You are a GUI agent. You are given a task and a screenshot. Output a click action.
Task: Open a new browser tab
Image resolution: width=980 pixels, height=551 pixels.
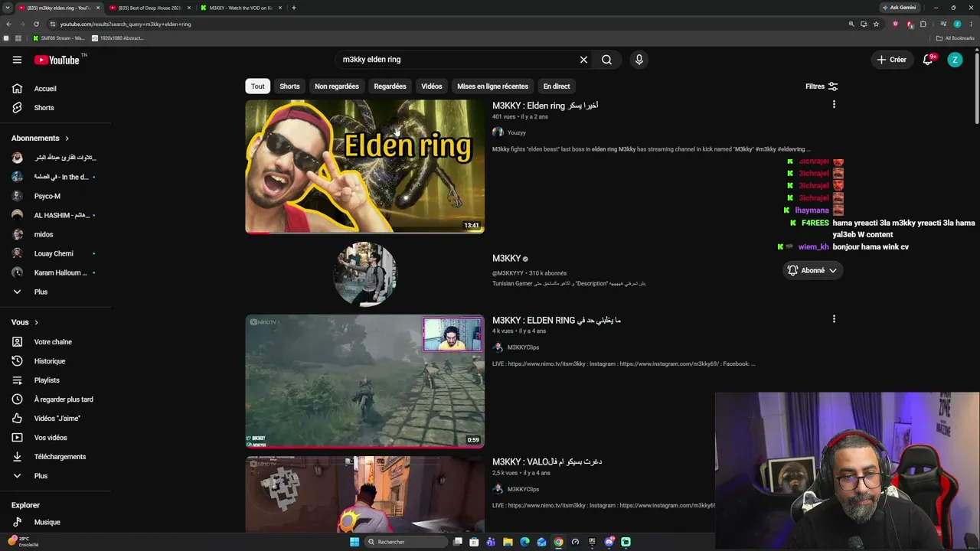pyautogui.click(x=294, y=8)
